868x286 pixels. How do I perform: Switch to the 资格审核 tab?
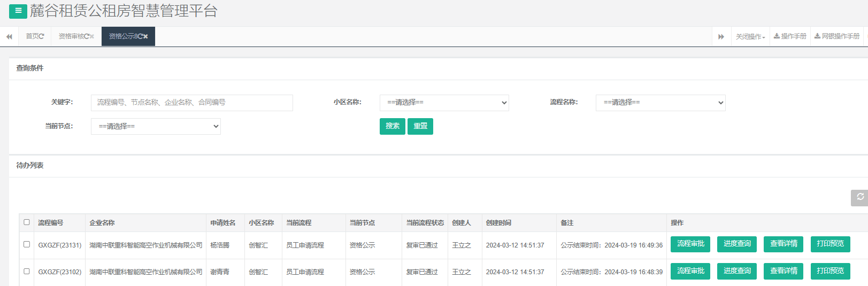tap(72, 36)
